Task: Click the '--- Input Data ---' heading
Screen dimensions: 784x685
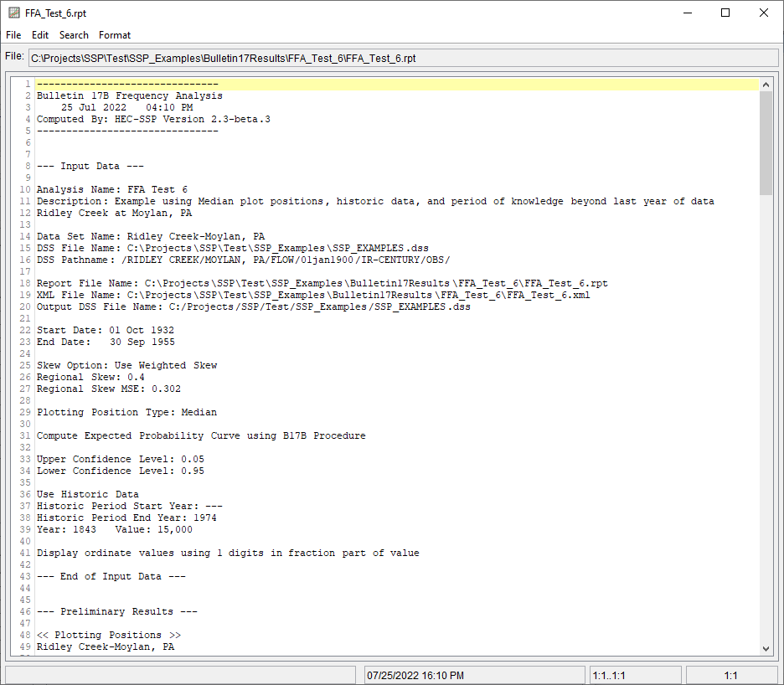Action: coord(90,166)
